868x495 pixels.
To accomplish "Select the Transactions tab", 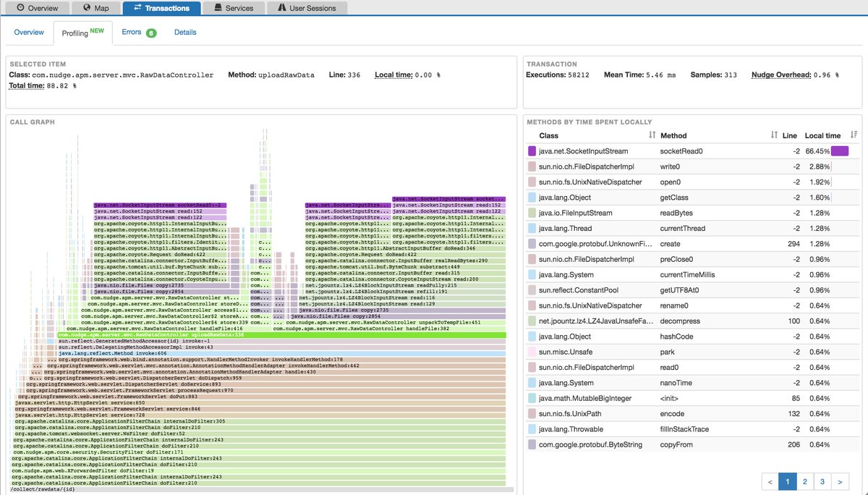I will tap(161, 8).
